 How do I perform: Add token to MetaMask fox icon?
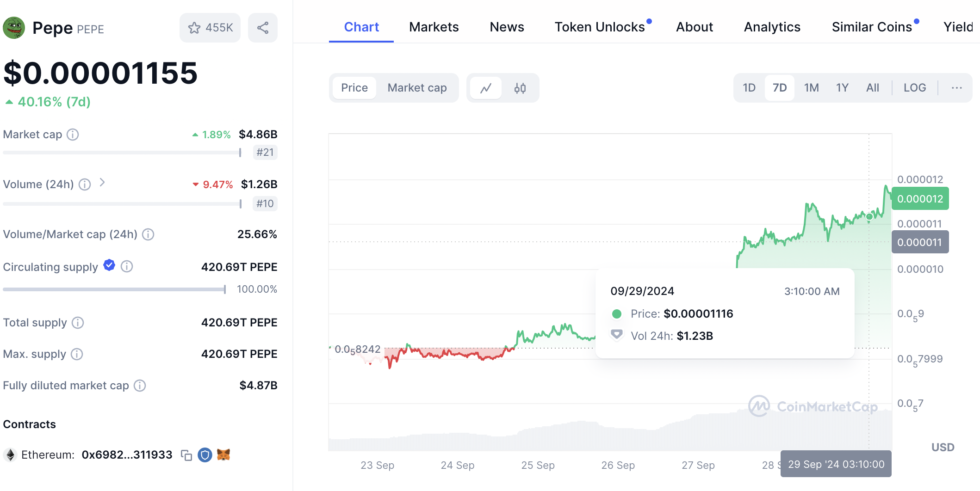pos(223,455)
